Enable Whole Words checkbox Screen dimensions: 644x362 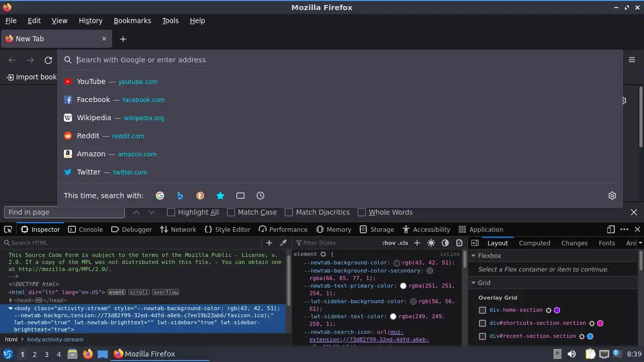pos(362,212)
